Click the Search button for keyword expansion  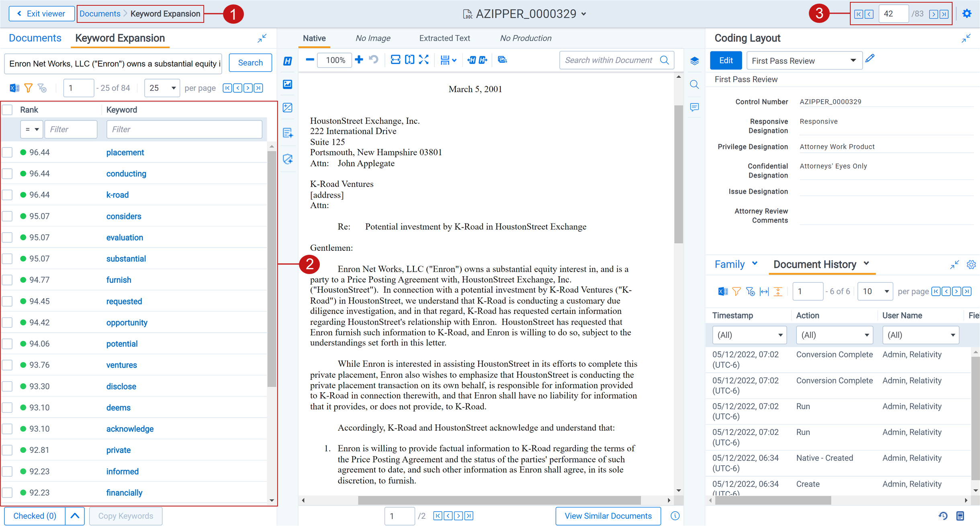point(250,63)
